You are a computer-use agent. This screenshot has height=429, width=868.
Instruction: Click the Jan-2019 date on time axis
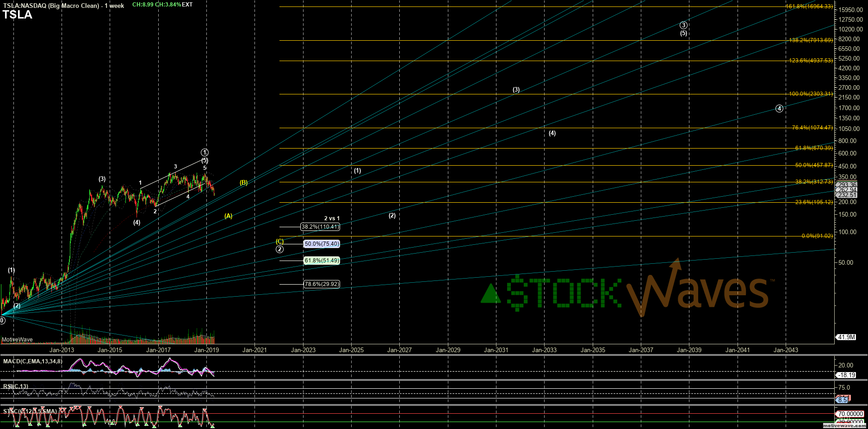(x=206, y=350)
